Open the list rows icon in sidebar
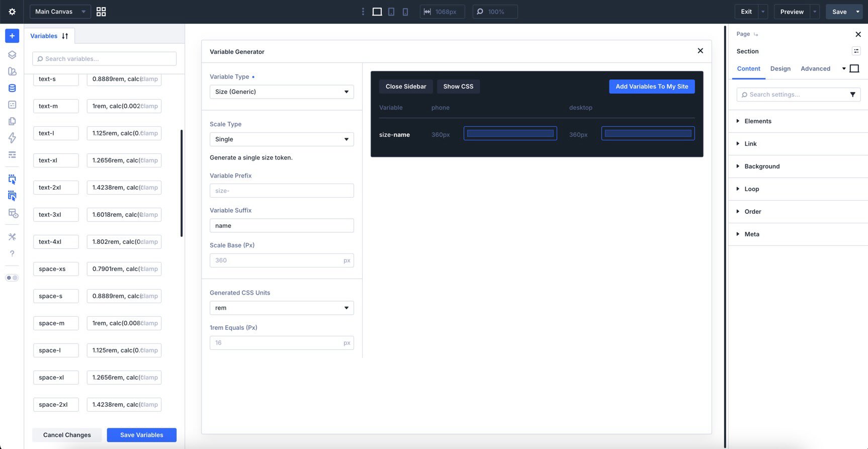 12,154
